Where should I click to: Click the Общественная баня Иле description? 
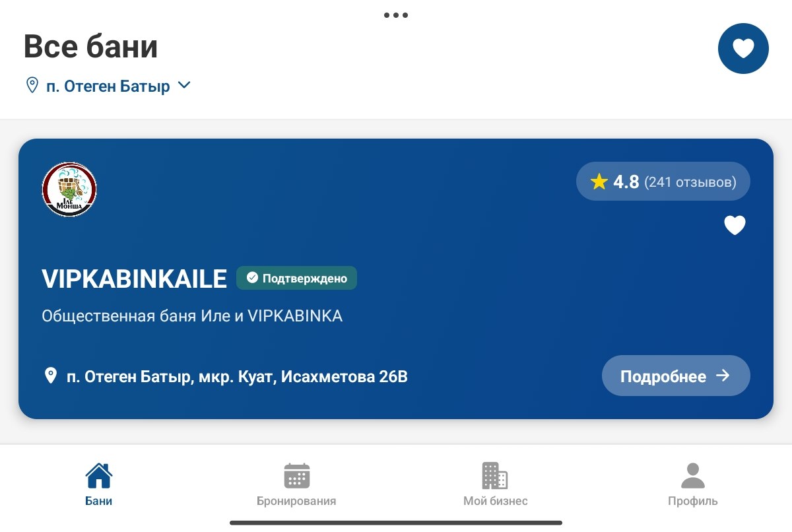pos(192,316)
